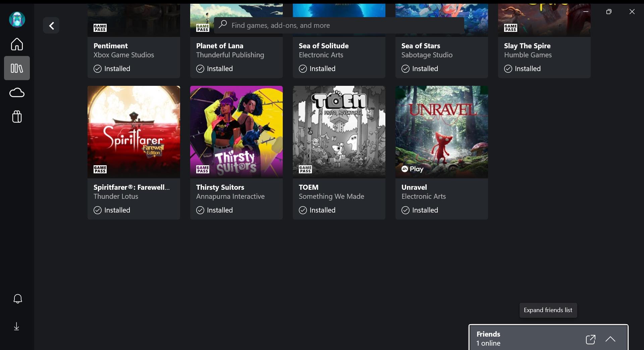
Task: Click Game Pass badge on Spiritfarer
Action: coord(100,169)
